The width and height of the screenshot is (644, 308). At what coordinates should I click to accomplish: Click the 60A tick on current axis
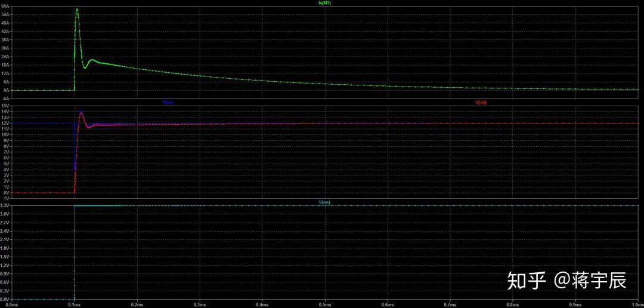[7, 6]
